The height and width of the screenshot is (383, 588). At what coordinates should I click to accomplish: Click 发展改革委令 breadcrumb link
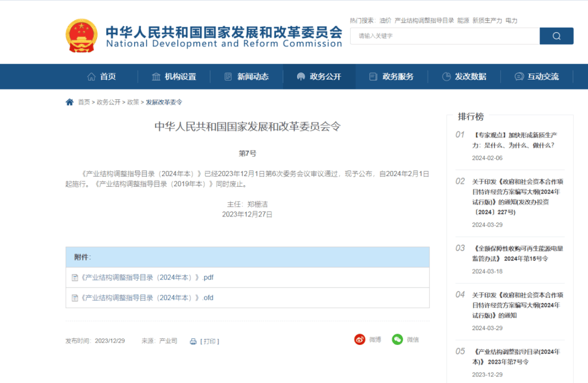(x=164, y=102)
